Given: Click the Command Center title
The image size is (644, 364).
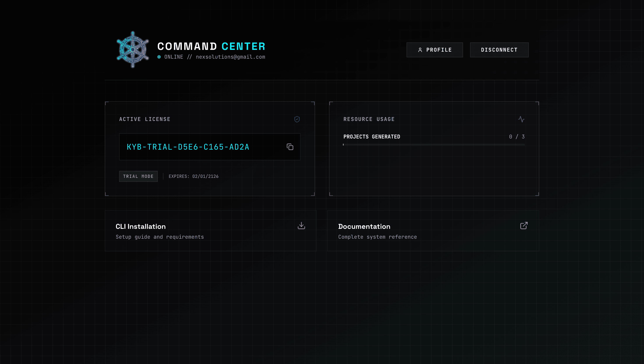Looking at the screenshot, I should pos(211,47).
